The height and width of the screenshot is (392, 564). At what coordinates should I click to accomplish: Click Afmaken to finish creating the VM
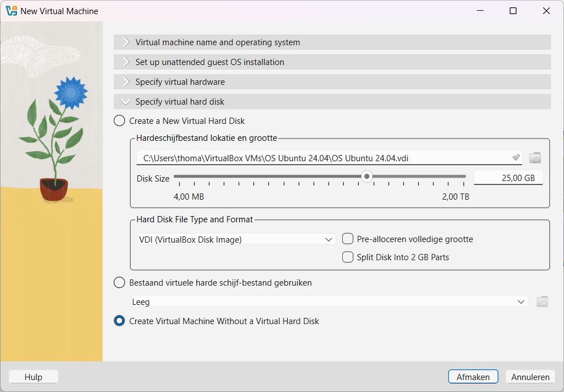click(x=472, y=376)
